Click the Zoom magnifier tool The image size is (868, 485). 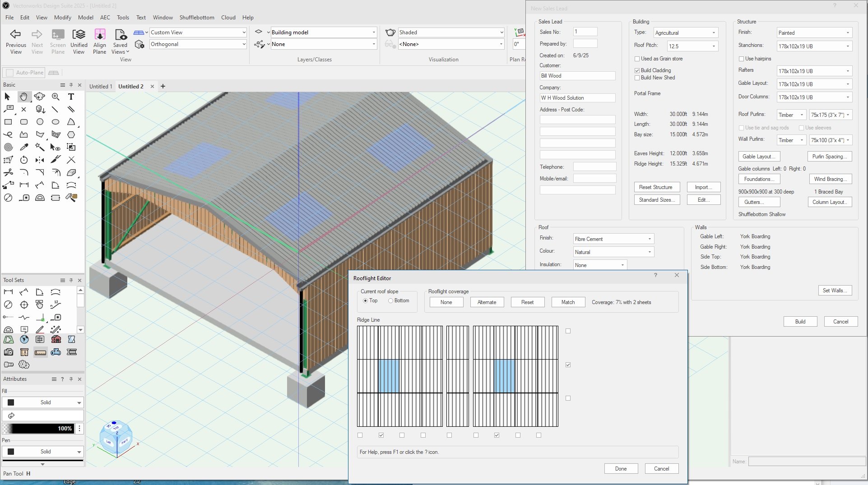[56, 97]
